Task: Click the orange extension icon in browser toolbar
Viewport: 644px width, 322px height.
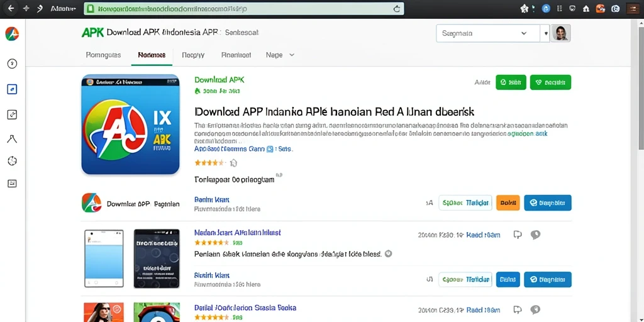Action: 601,9
